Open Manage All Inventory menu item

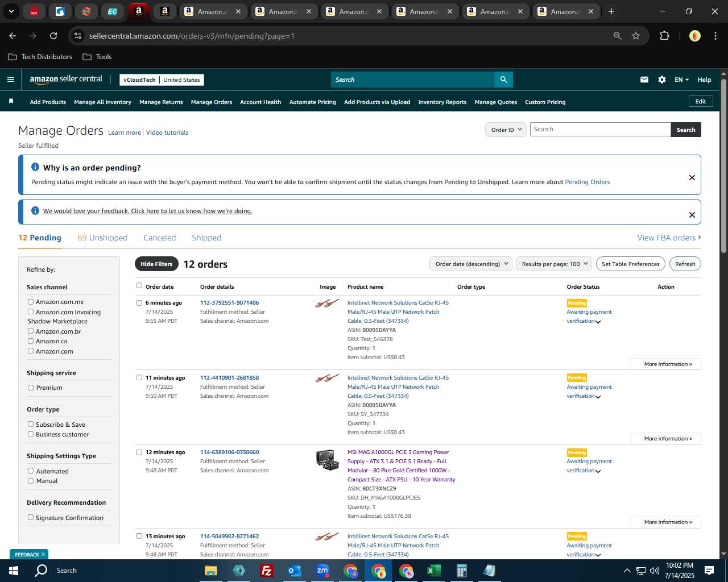[102, 102]
